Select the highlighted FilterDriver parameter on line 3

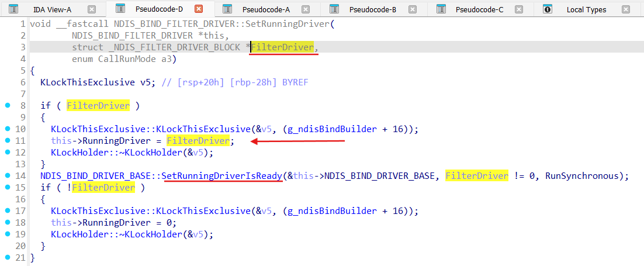pos(283,47)
